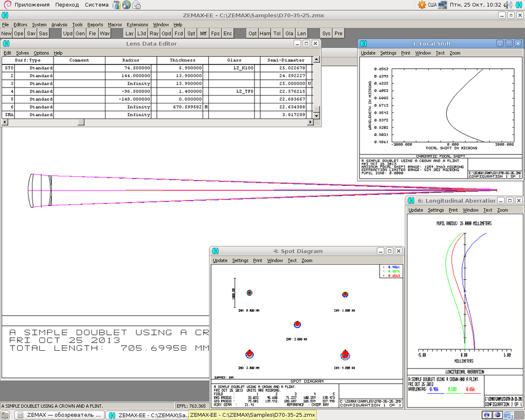Click the Ham hammer optimization button
This screenshot has height=420, width=525.
pyautogui.click(x=265, y=33)
